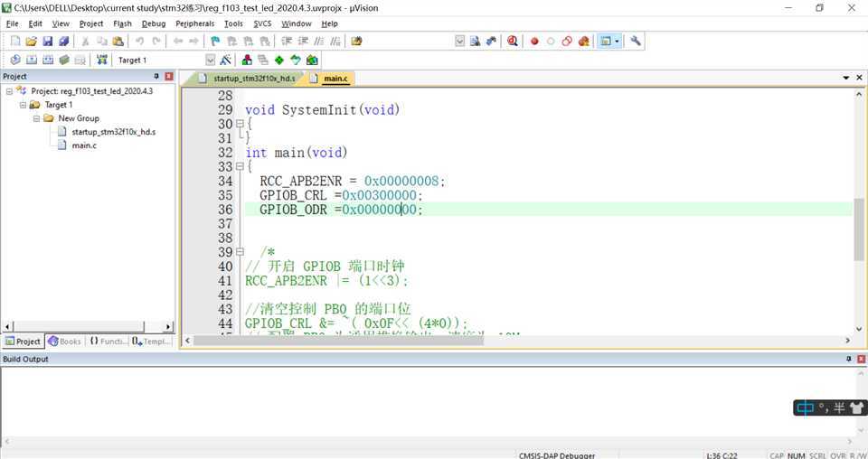The height and width of the screenshot is (459, 868).
Task: Translate current file icon
Action: (15, 60)
